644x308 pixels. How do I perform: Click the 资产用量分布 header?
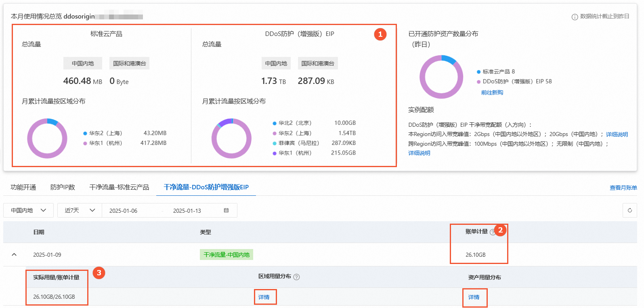point(485,277)
